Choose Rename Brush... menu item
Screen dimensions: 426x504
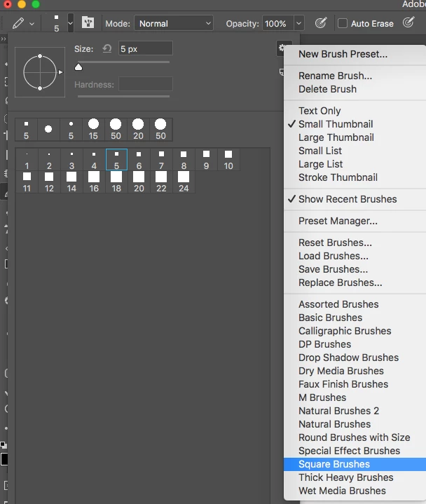(355, 76)
